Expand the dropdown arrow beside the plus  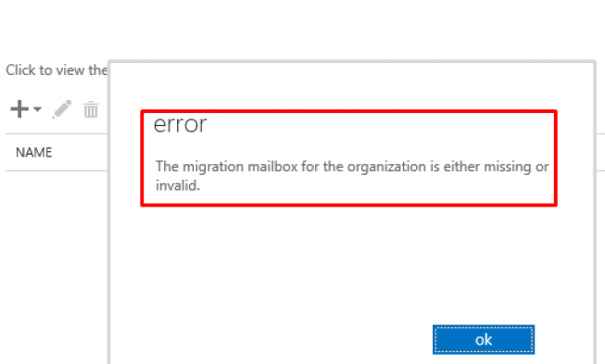pos(37,109)
